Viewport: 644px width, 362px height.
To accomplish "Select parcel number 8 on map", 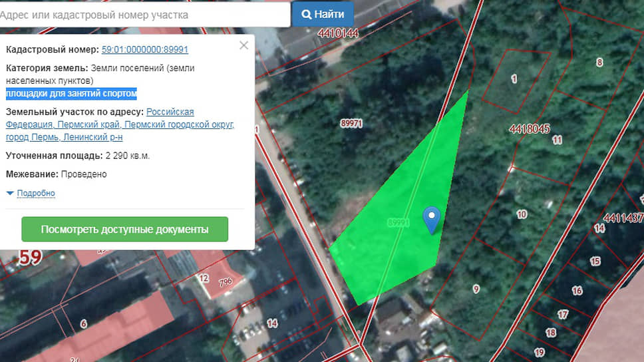I will pos(599,63).
